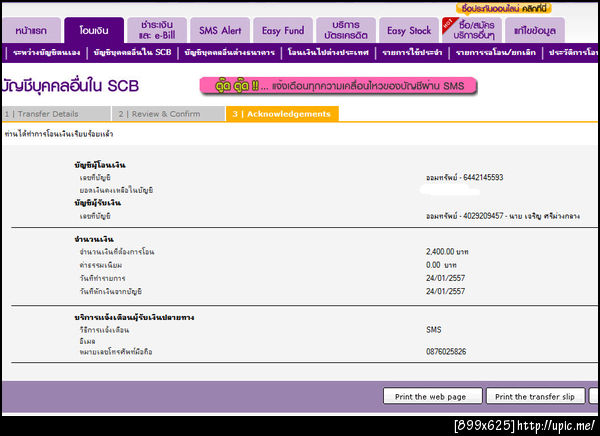The width and height of the screenshot is (600, 436).
Task: Click the mobile number 0876025826
Action: [x=446, y=351]
